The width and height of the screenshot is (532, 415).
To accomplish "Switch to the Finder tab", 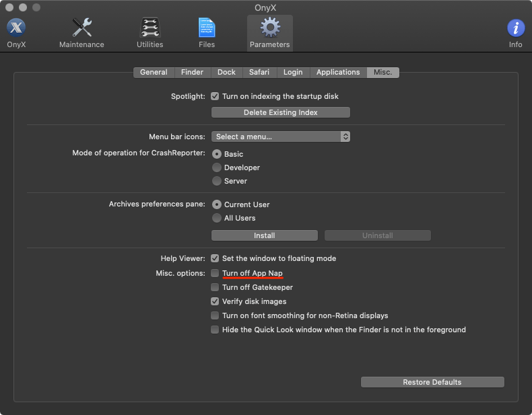I will (x=192, y=72).
